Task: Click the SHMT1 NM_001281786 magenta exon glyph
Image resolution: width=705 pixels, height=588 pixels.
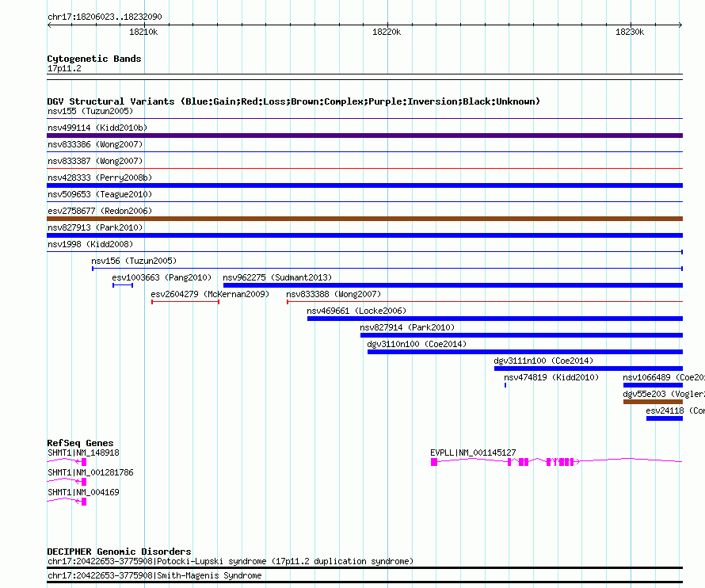Action: (84, 482)
